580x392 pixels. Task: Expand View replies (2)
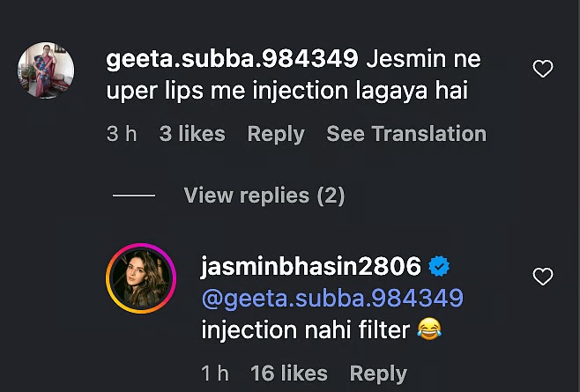coord(264,195)
